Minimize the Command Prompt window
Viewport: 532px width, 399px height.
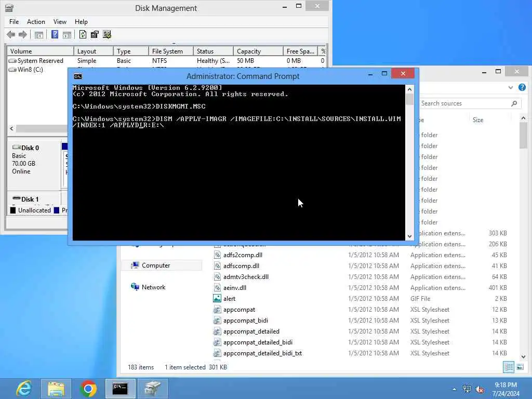coord(370,74)
